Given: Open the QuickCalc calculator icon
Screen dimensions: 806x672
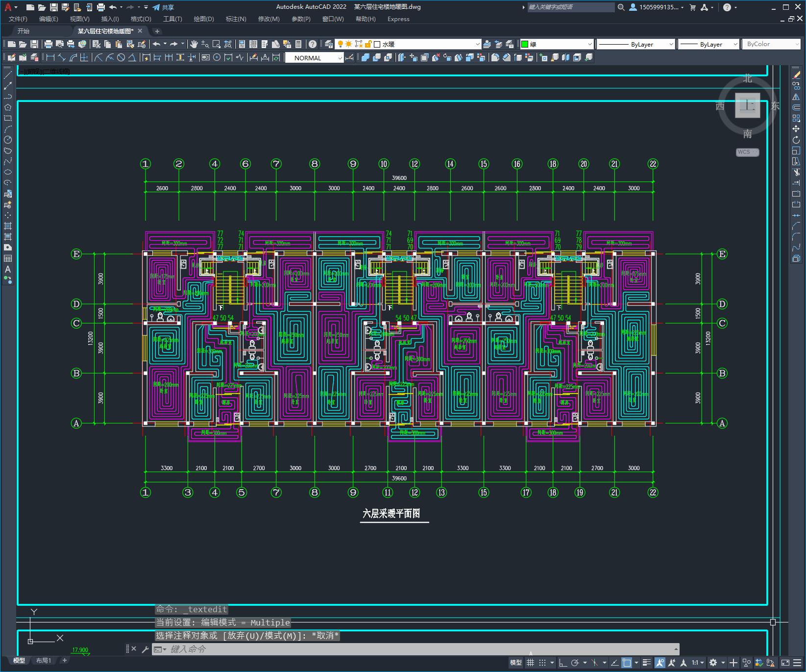Looking at the screenshot, I should pyautogui.click(x=298, y=44).
